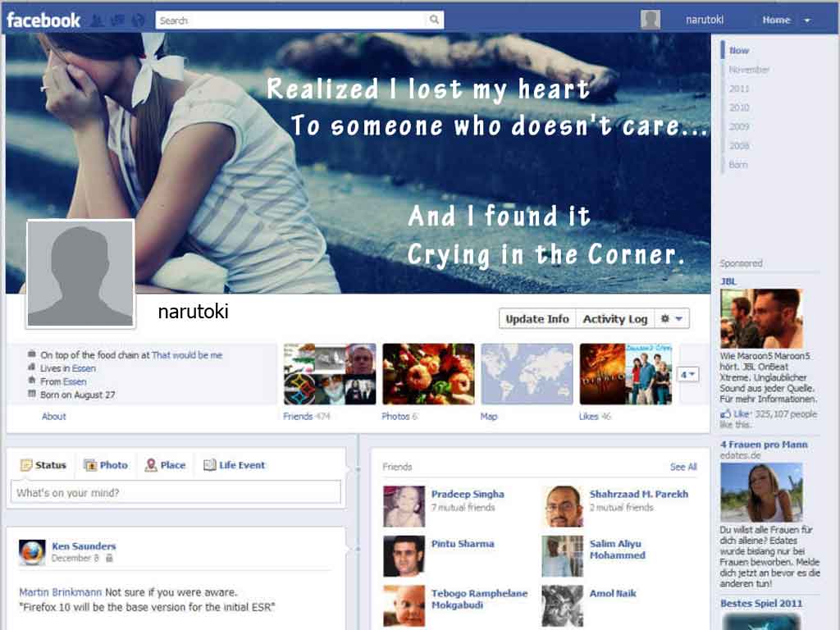Viewport: 840px width, 630px height.
Task: Open the Activity Log
Action: 614,319
